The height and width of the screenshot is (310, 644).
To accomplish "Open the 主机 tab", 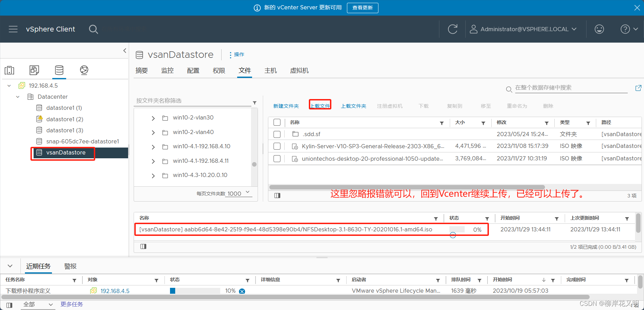I will point(271,70).
